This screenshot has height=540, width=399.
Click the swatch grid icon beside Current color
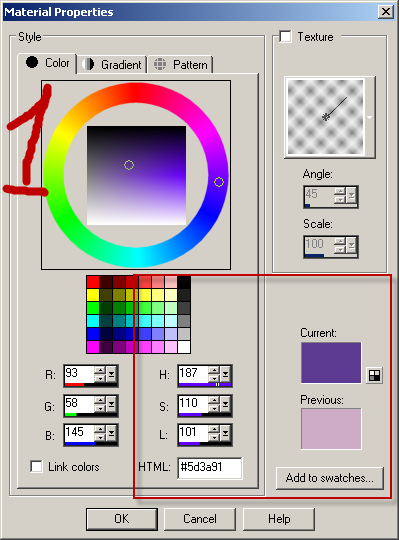(374, 375)
